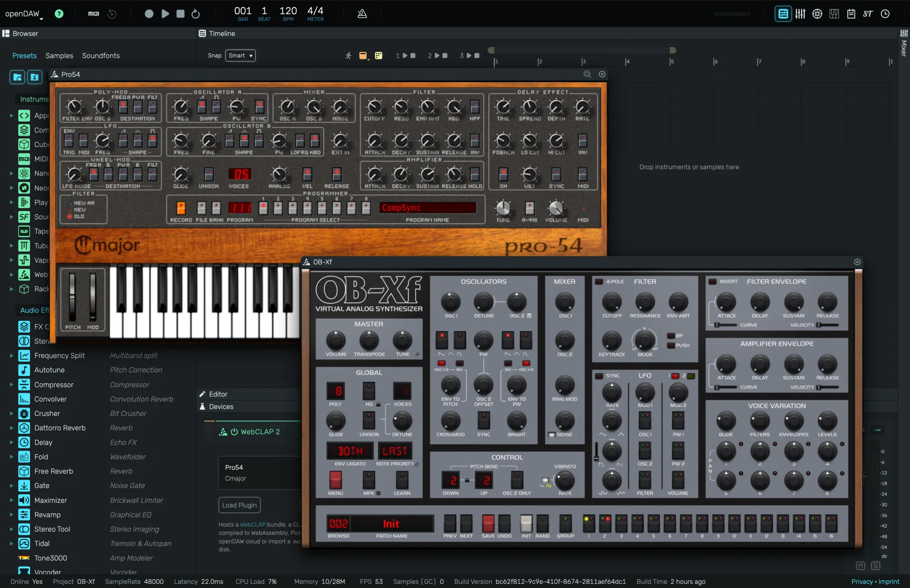Open the Privacy link in status bar
This screenshot has height=588, width=910.
pyautogui.click(x=862, y=582)
